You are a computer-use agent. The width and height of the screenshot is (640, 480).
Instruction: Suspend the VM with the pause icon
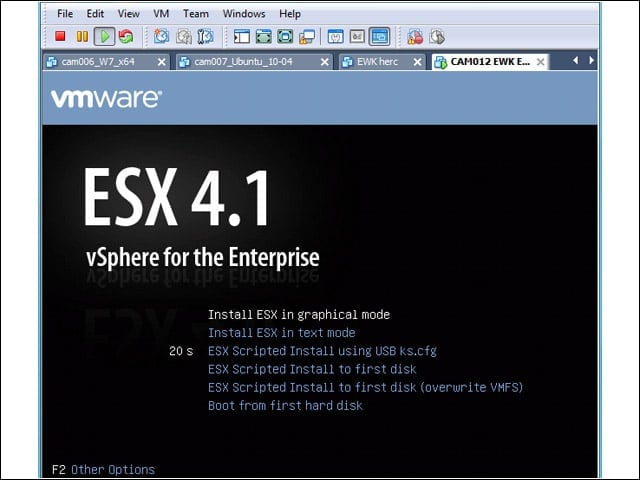point(82,36)
